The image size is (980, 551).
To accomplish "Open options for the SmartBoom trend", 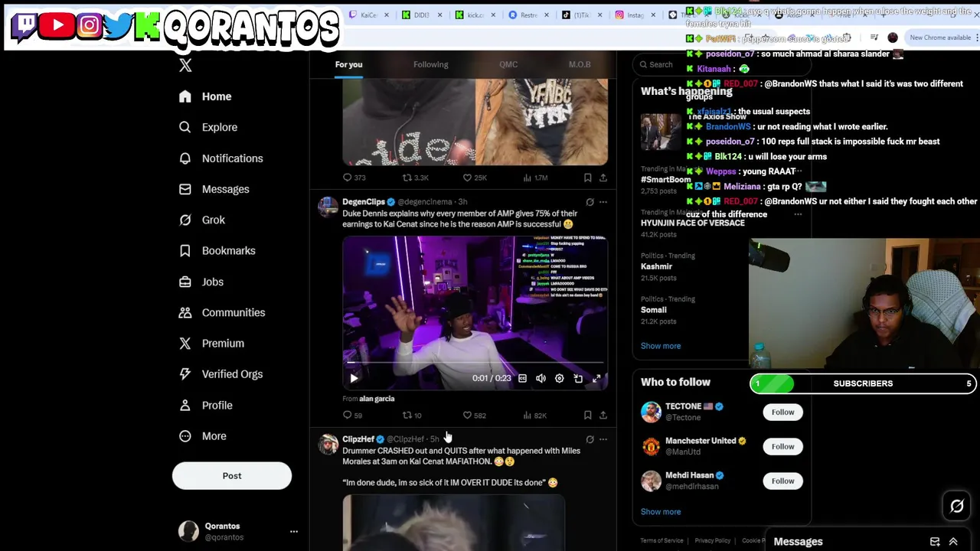I will (798, 171).
